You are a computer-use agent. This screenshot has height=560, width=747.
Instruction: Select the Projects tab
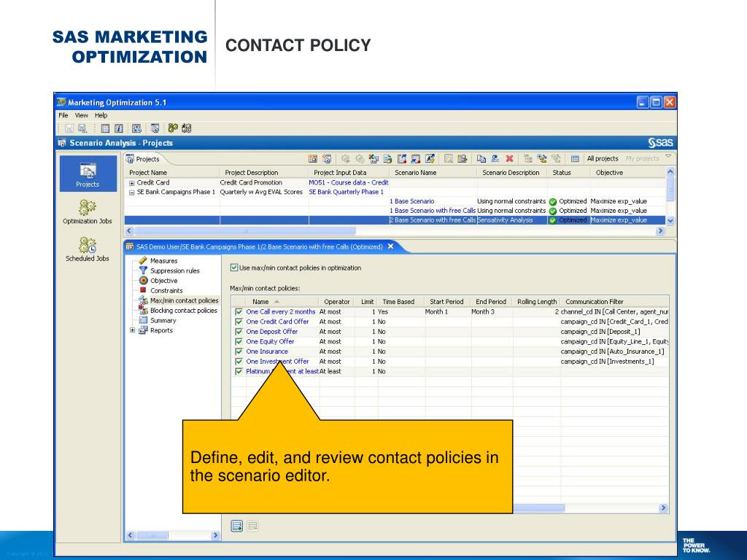(143, 159)
